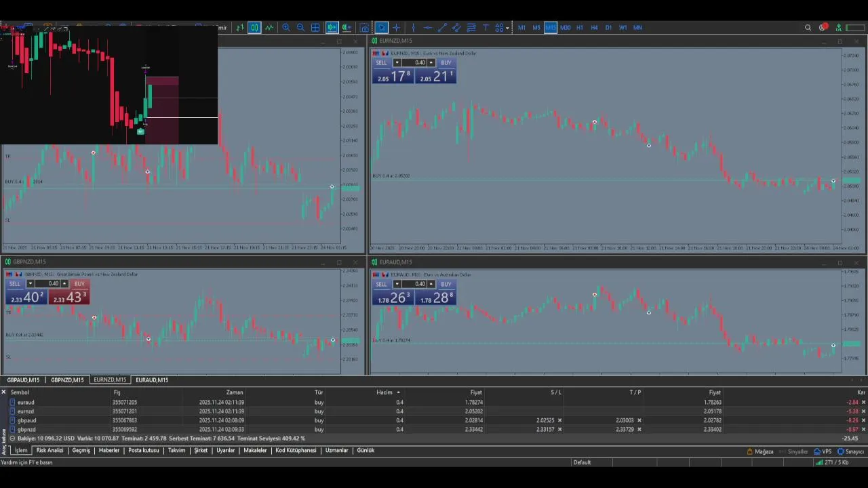Zoom in on the chart
Viewport: 868px width, 488px height.
click(286, 28)
